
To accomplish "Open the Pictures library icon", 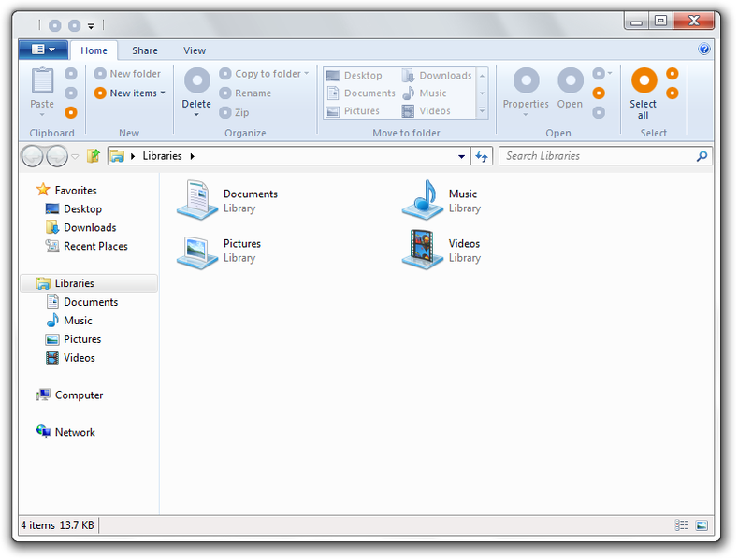I will coord(197,250).
